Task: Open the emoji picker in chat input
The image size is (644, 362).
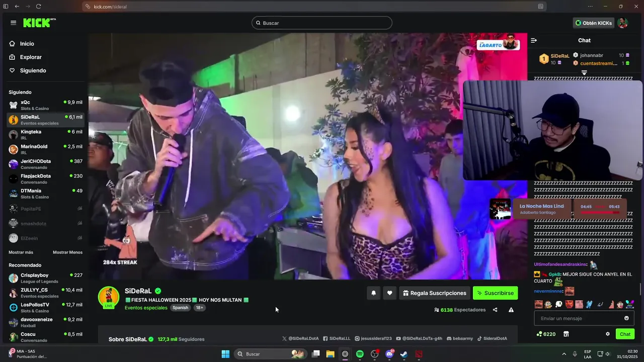Action: tap(626, 318)
